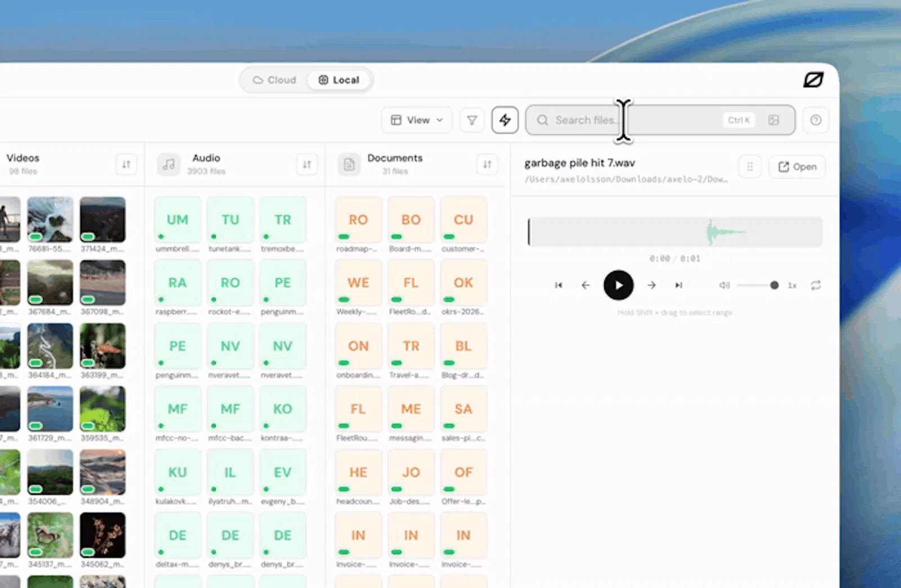This screenshot has width=901, height=588.
Task: Select video thumbnail 367098_m
Action: pyautogui.click(x=102, y=282)
